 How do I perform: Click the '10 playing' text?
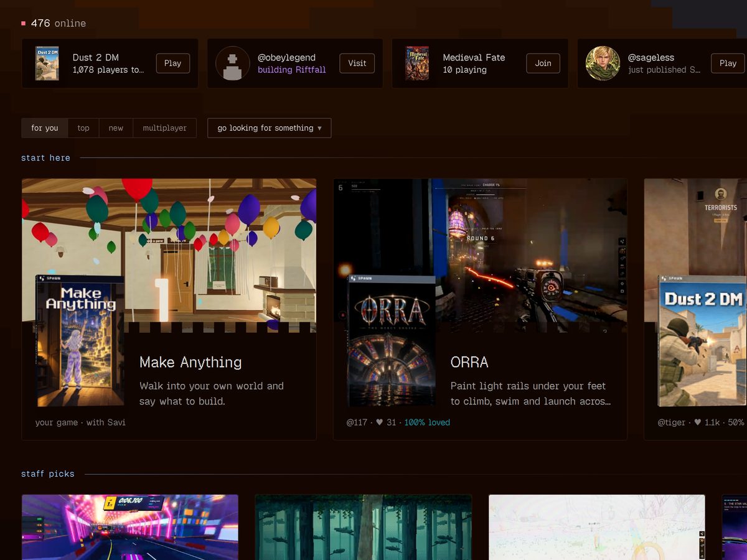[x=464, y=70]
